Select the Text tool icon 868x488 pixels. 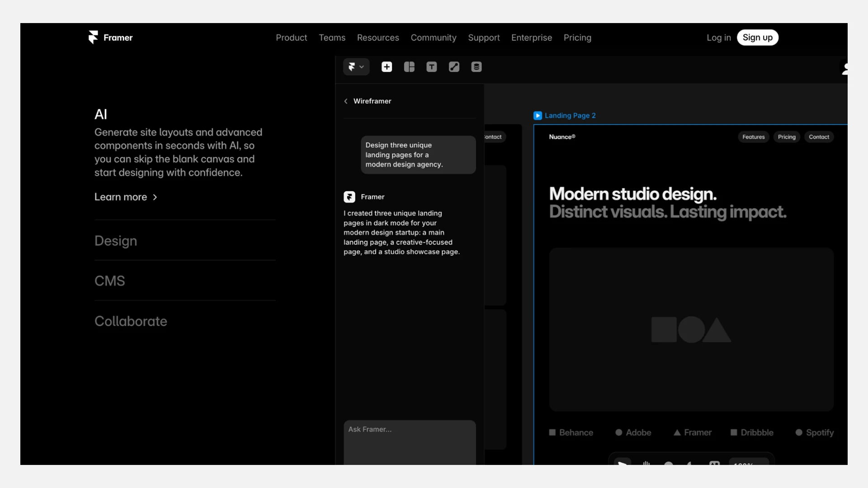click(x=431, y=67)
